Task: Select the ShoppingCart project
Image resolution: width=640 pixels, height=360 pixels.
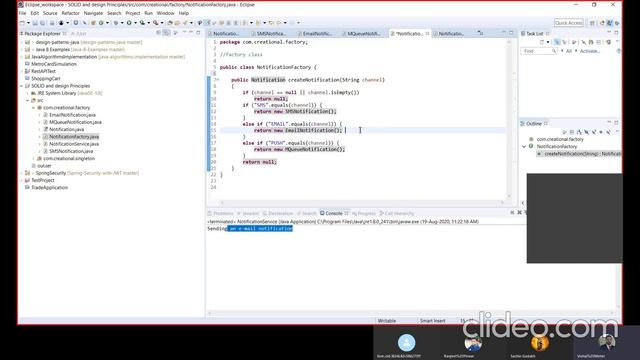Action: (46, 79)
